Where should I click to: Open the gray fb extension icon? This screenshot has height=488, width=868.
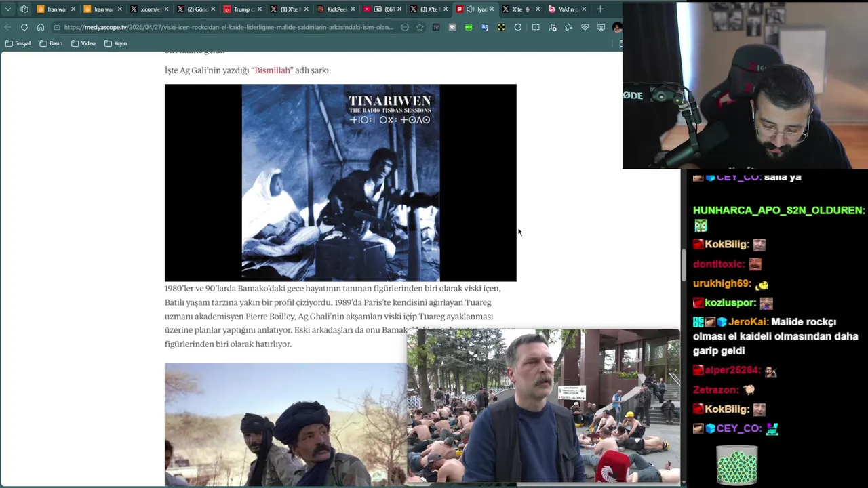point(452,27)
